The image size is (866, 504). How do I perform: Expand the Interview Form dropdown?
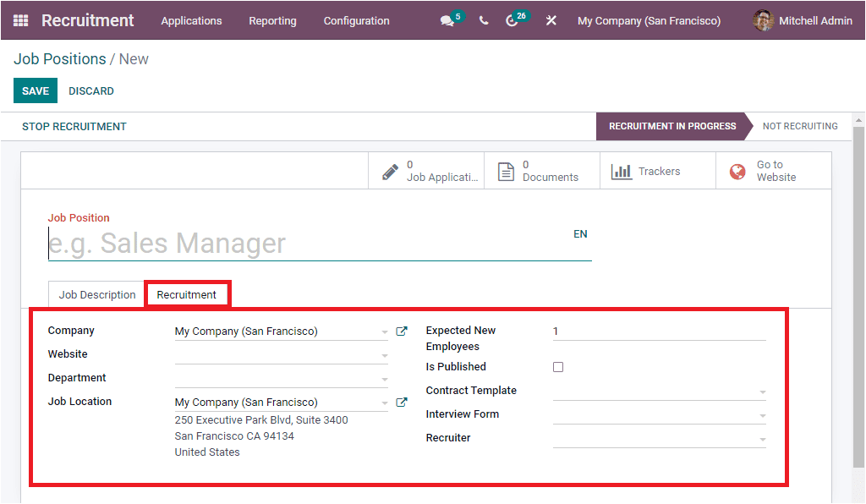pyautogui.click(x=762, y=414)
